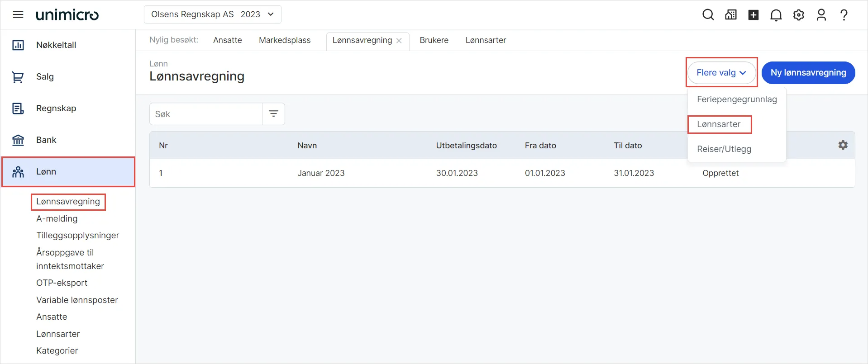Screen dimensions: 868x364
Task: Open the notifications bell
Action: (x=776, y=15)
